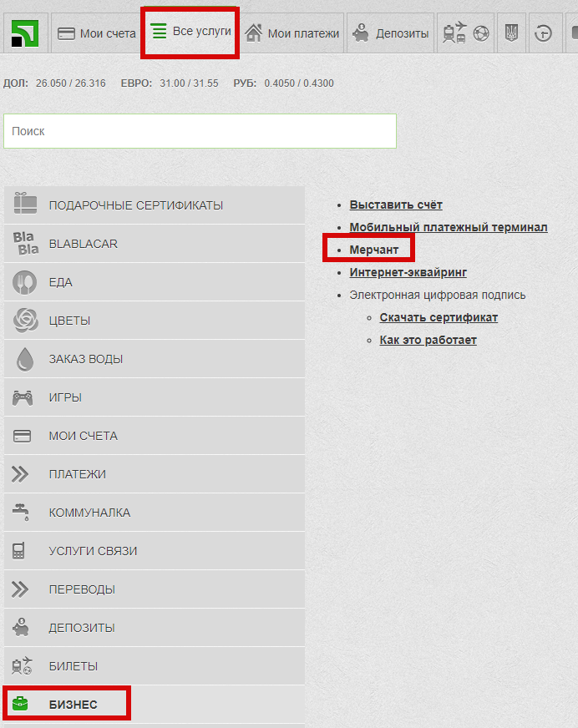Screen dimensions: 578x728
Task: Open the Мерчант link
Action: (374, 250)
